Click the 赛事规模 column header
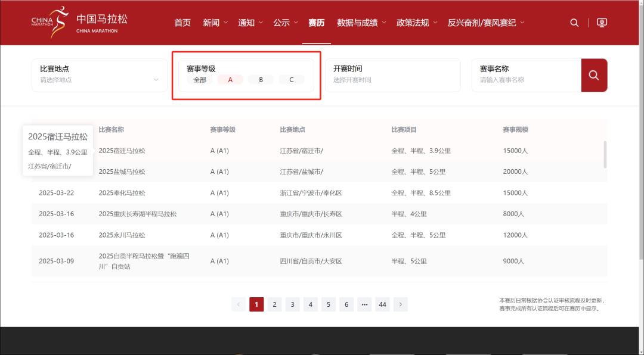644x355 pixels. pyautogui.click(x=515, y=130)
